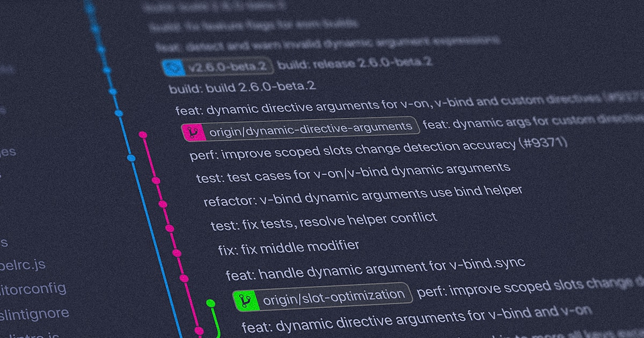Select the v2.6.0-beta.2 tag label

[217, 66]
